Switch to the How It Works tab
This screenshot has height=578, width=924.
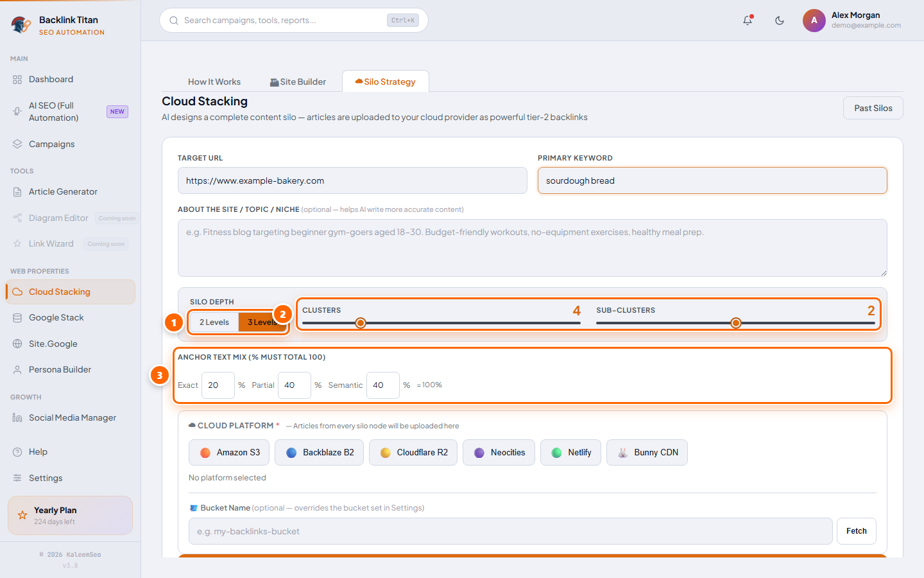pyautogui.click(x=214, y=82)
